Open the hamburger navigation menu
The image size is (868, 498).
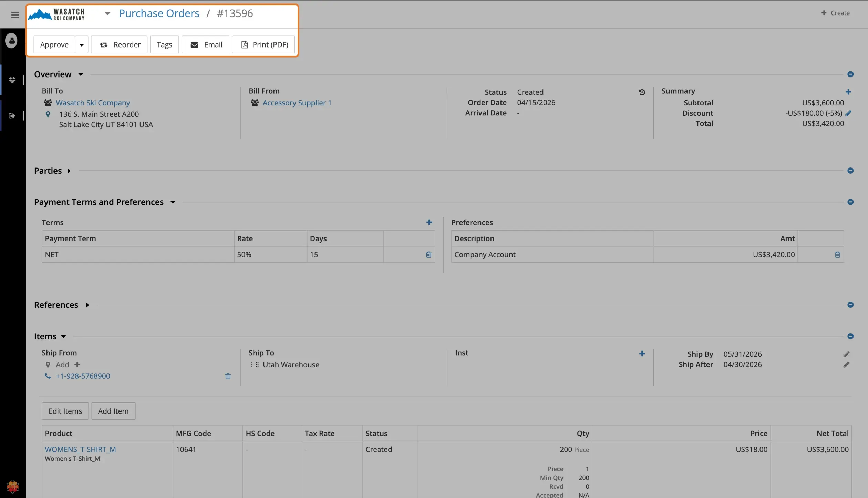pyautogui.click(x=15, y=14)
